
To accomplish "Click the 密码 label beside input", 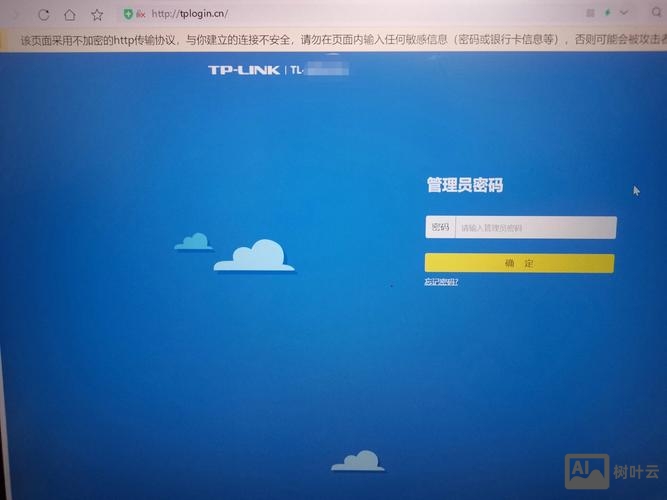I will [440, 227].
